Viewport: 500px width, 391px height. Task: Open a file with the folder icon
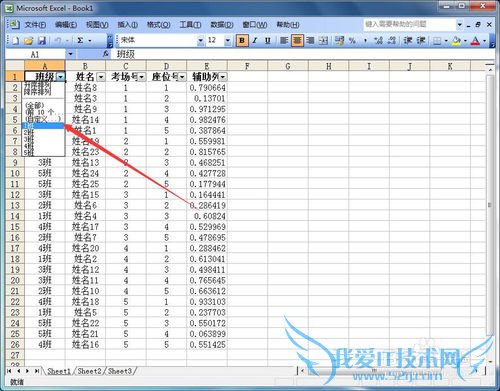point(29,41)
